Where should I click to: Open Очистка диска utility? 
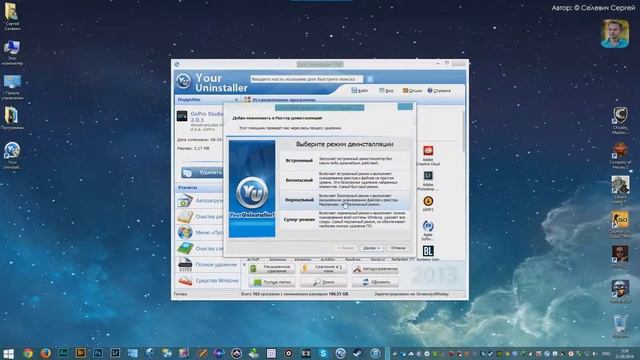click(200, 217)
